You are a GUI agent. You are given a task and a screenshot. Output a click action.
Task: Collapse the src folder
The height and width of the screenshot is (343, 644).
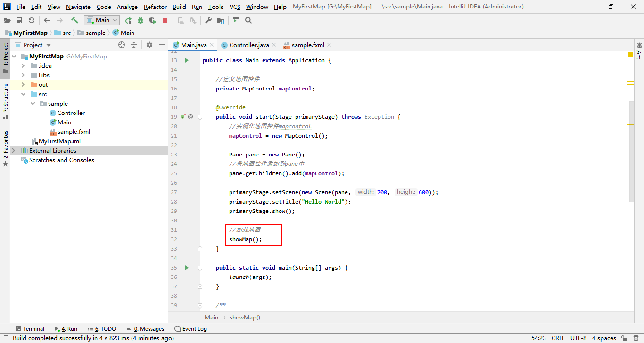tap(23, 94)
